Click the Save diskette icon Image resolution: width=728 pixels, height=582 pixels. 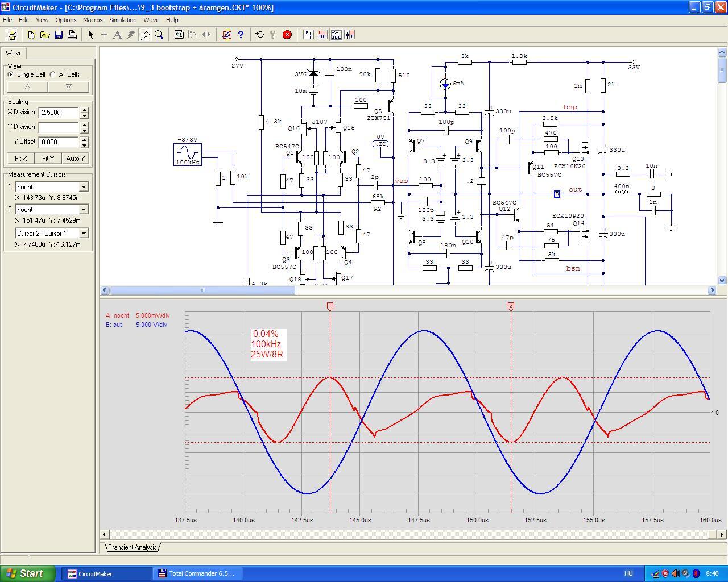[59, 35]
